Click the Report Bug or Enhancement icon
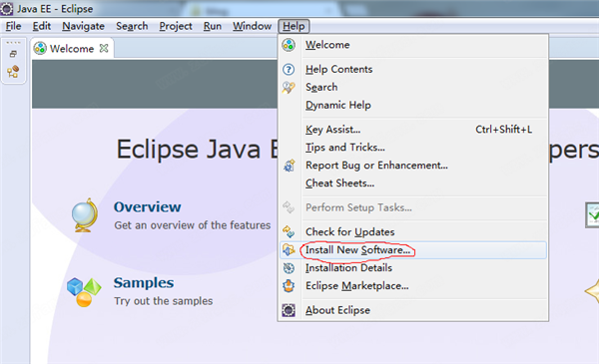This screenshot has height=364, width=599. coord(289,166)
